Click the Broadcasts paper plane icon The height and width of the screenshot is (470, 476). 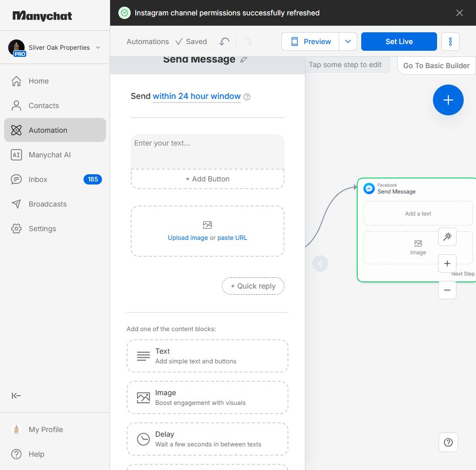16,204
